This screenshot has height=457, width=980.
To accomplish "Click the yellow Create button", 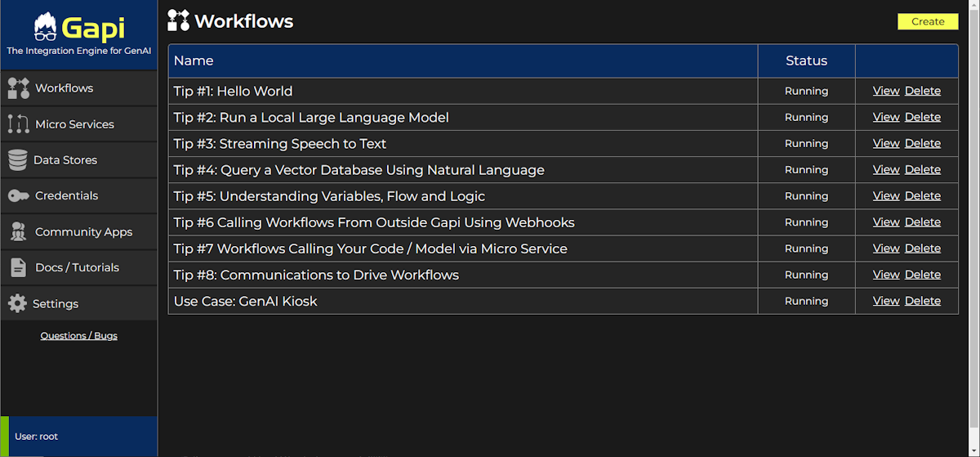I will [928, 21].
